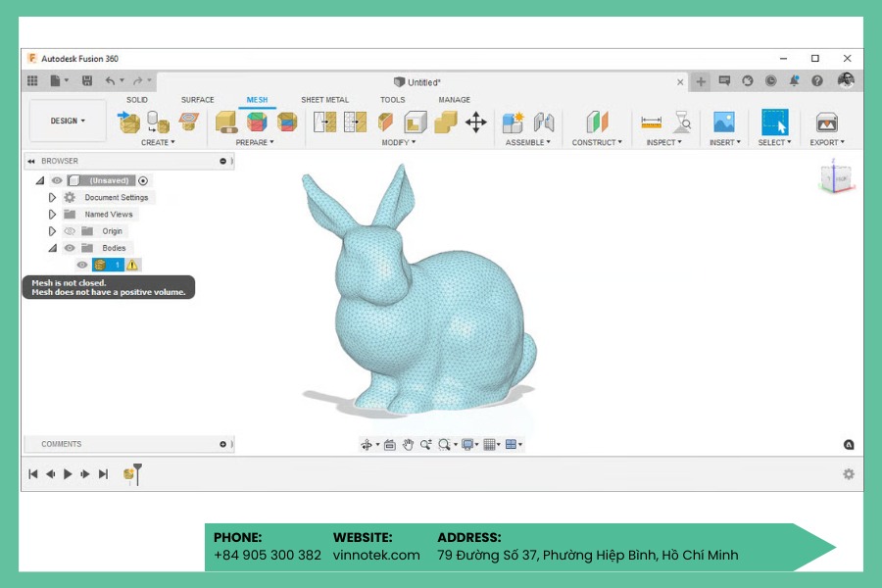Play the timeline
Image resolution: width=882 pixels, height=588 pixels.
pyautogui.click(x=68, y=474)
